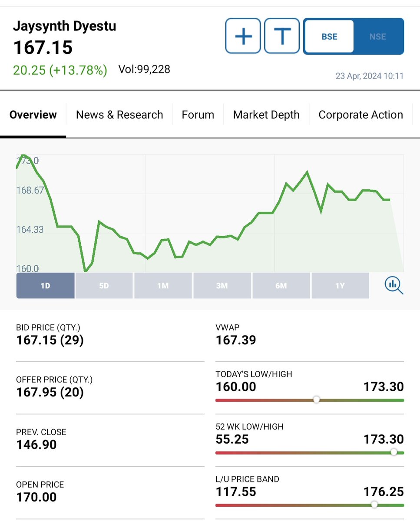This screenshot has height=521, width=420.
Task: Click the offer price value 167.95 (20)
Action: 50,392
